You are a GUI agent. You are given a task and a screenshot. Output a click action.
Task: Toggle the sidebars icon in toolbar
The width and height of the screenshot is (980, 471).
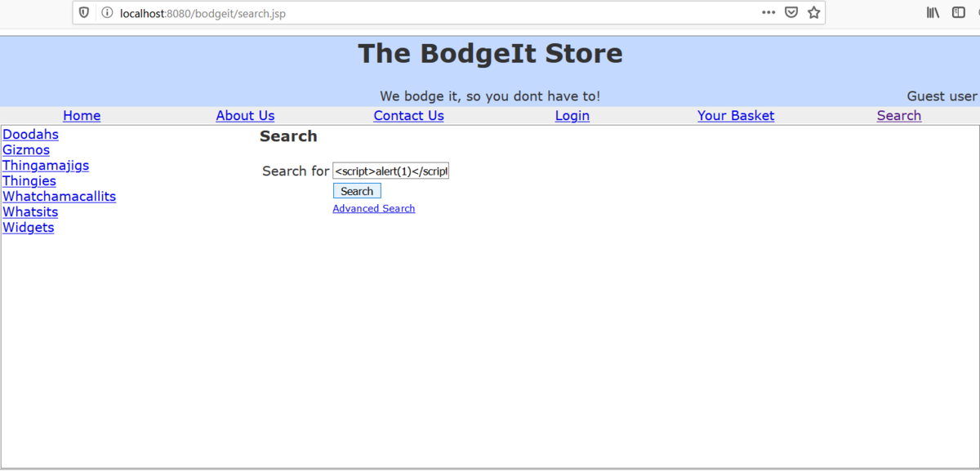coord(959,12)
